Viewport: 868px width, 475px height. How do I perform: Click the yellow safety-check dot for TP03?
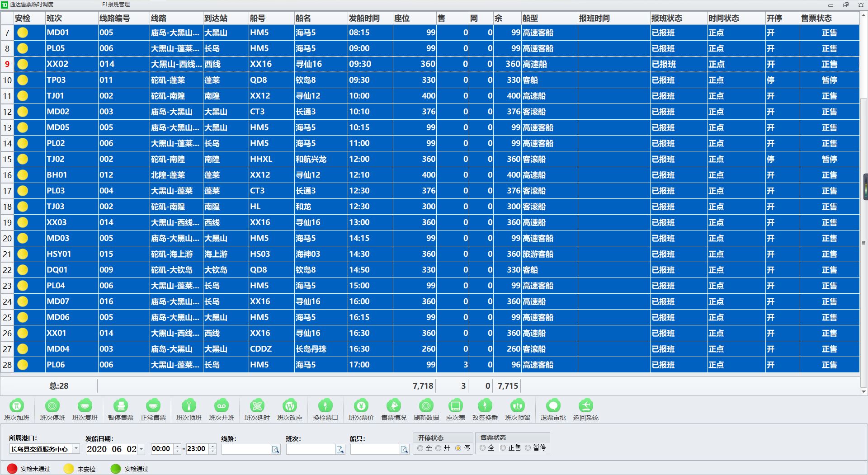pos(23,80)
